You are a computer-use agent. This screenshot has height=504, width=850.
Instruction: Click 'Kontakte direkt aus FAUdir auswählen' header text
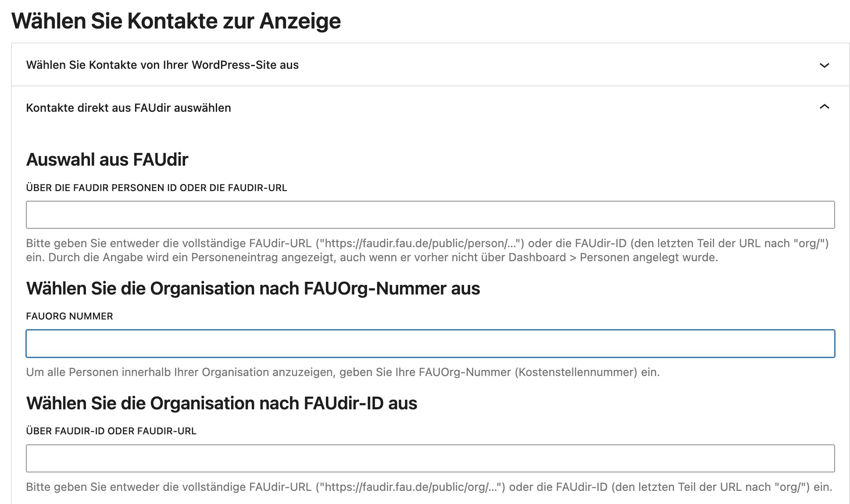pos(129,108)
